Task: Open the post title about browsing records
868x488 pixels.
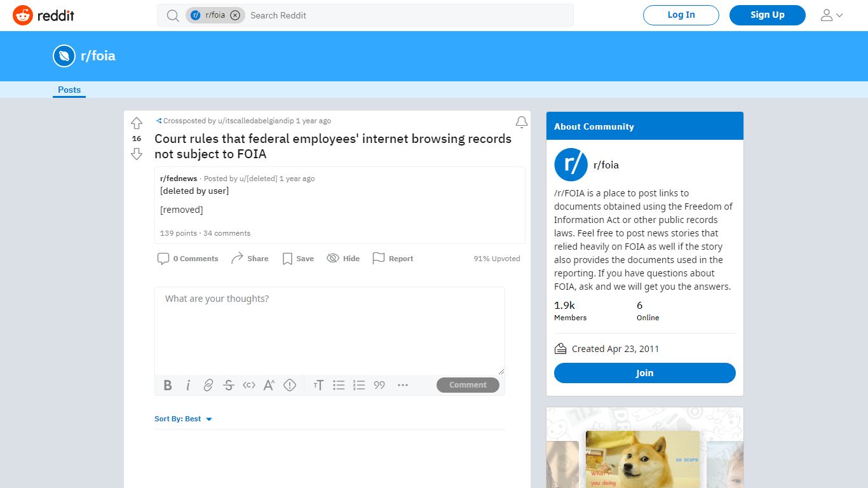Action: point(333,146)
